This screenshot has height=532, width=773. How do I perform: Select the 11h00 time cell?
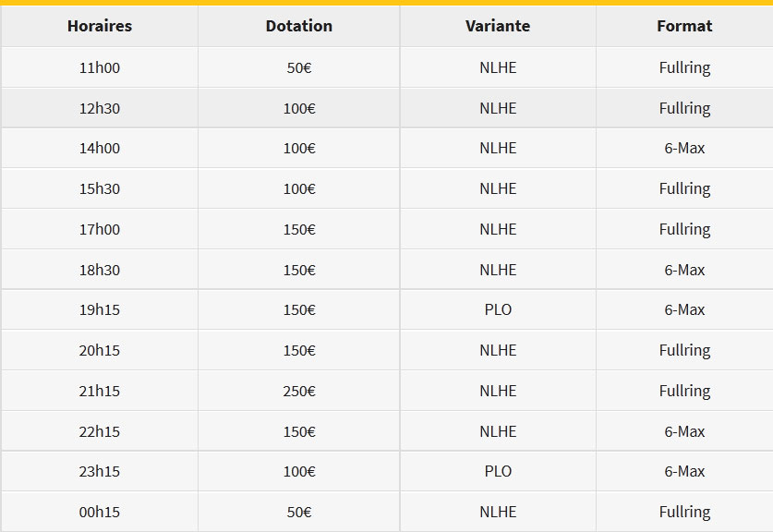coord(100,67)
